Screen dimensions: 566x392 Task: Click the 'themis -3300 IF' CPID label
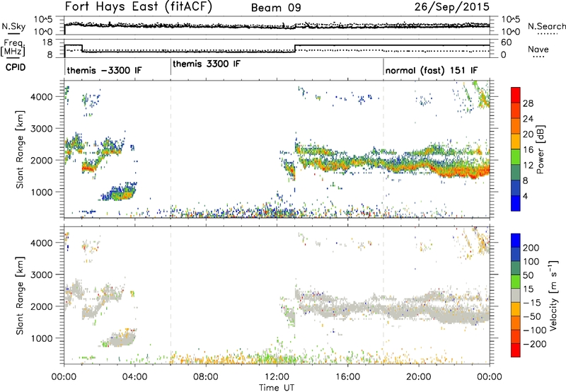click(x=104, y=70)
